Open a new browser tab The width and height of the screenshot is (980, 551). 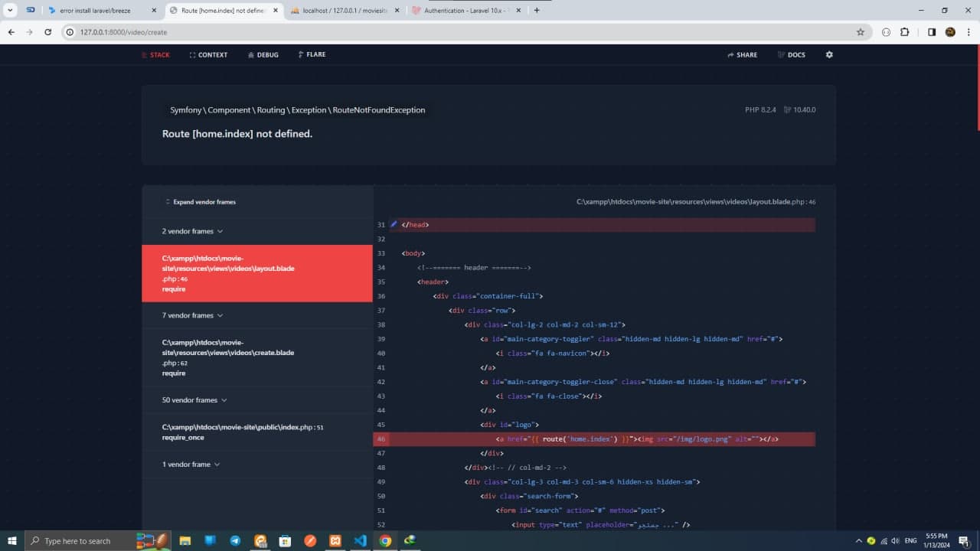(x=537, y=11)
